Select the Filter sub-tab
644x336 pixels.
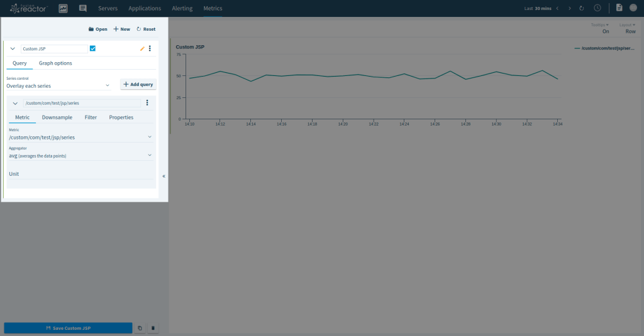coord(91,117)
